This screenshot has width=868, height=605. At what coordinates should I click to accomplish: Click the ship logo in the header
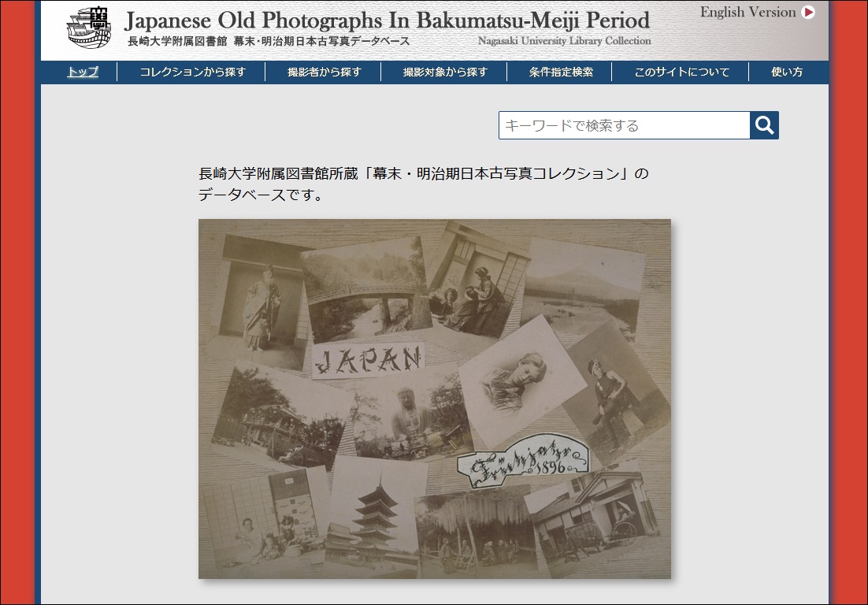tap(88, 27)
